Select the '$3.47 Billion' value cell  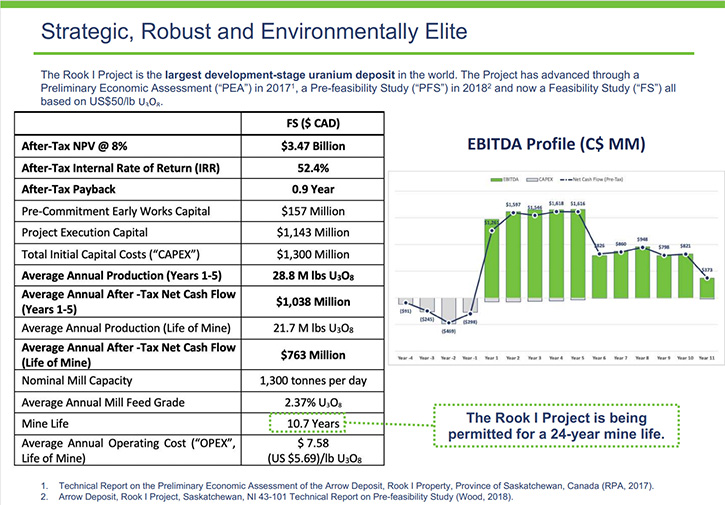(x=313, y=146)
